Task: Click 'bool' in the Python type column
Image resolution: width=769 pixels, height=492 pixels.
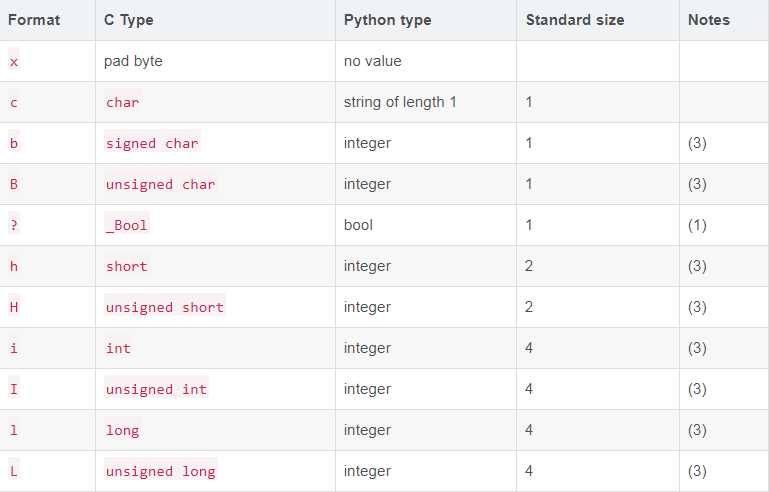Action: pos(358,225)
